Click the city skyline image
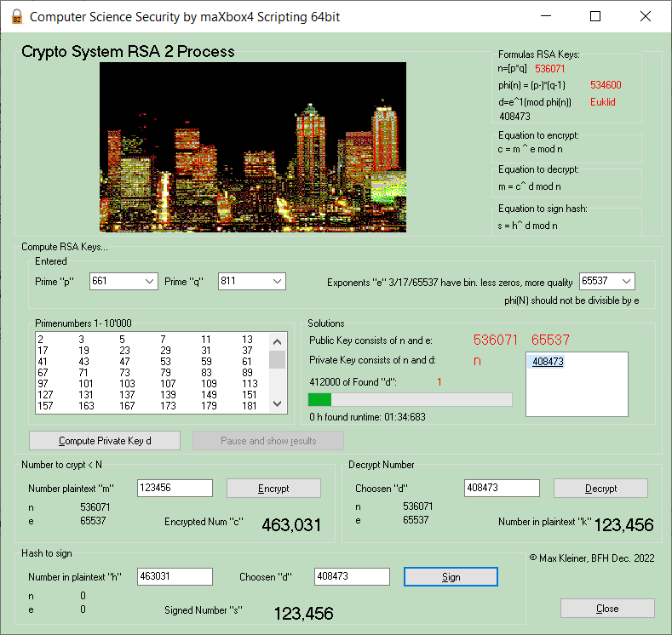The width and height of the screenshot is (672, 635). coord(253,147)
